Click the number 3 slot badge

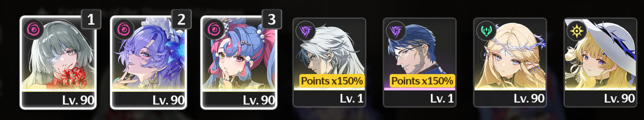pyautogui.click(x=272, y=19)
